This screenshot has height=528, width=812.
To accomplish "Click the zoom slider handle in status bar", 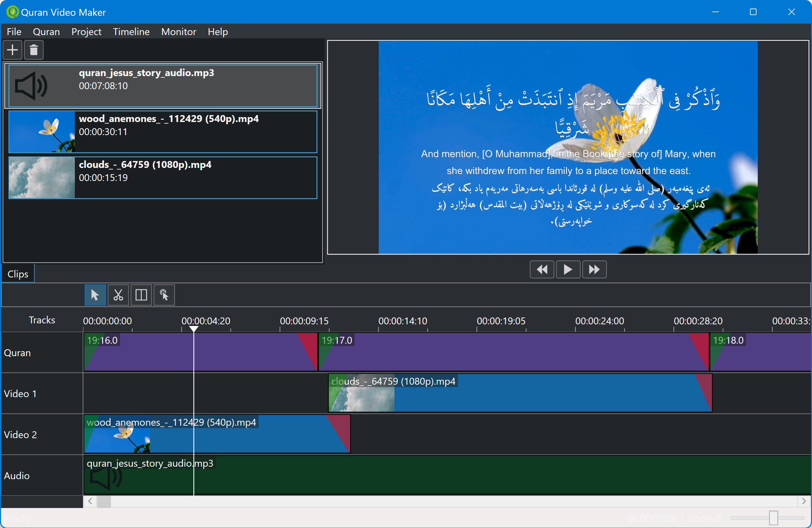I will 773,518.
